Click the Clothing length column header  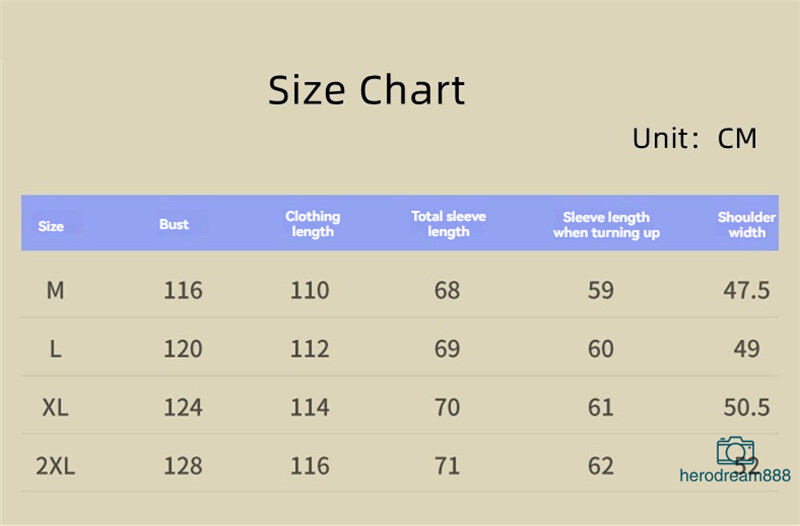click(313, 223)
